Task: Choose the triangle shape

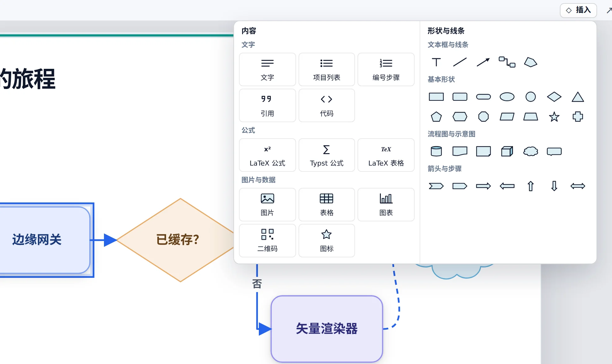Action: click(x=578, y=97)
